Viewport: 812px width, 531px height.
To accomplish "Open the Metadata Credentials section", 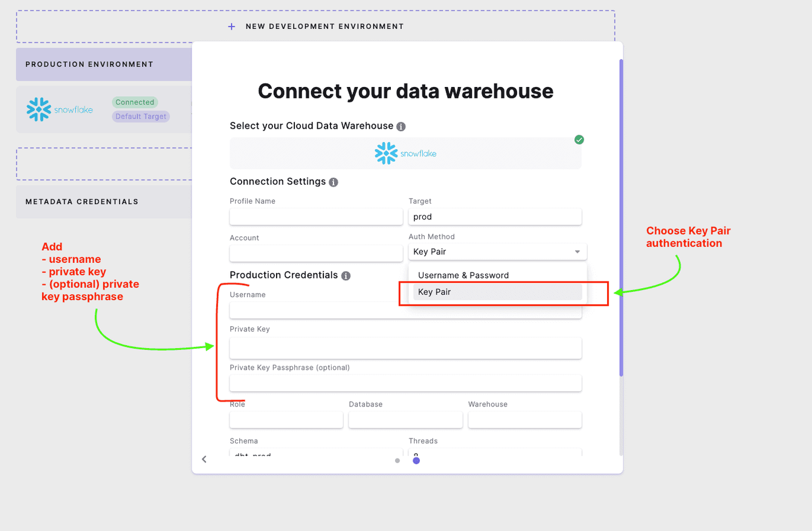I will point(104,202).
